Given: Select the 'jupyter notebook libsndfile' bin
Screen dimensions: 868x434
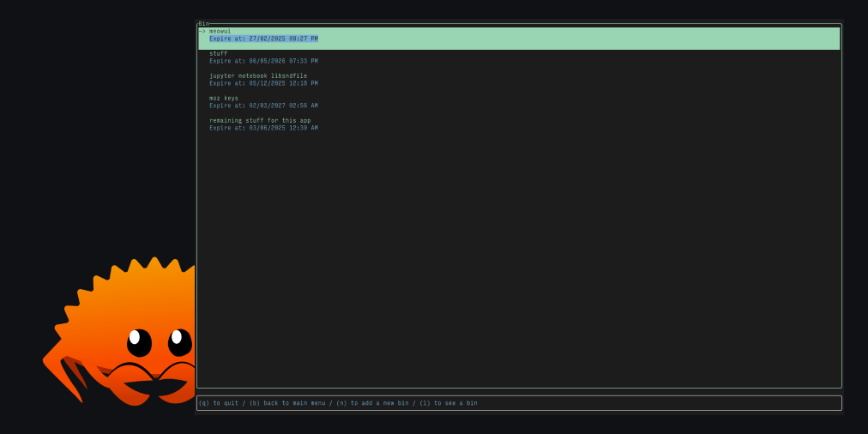Looking at the screenshot, I should [258, 75].
